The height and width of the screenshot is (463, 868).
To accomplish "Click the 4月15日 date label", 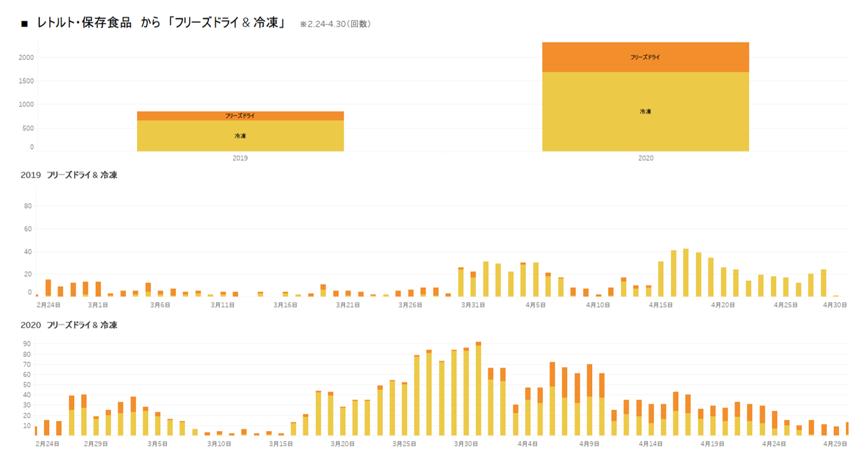I will pyautogui.click(x=662, y=305).
